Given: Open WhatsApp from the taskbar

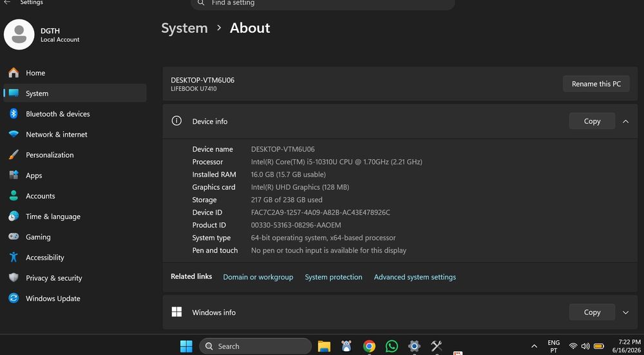Looking at the screenshot, I should 392,347.
